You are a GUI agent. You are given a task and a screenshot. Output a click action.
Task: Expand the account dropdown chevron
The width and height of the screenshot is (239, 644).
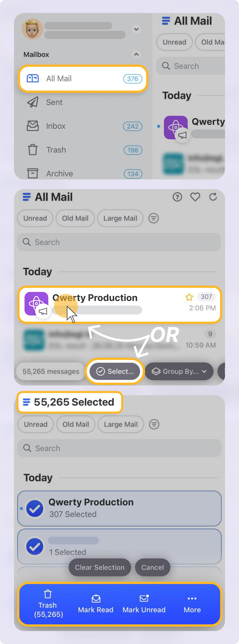(x=136, y=29)
